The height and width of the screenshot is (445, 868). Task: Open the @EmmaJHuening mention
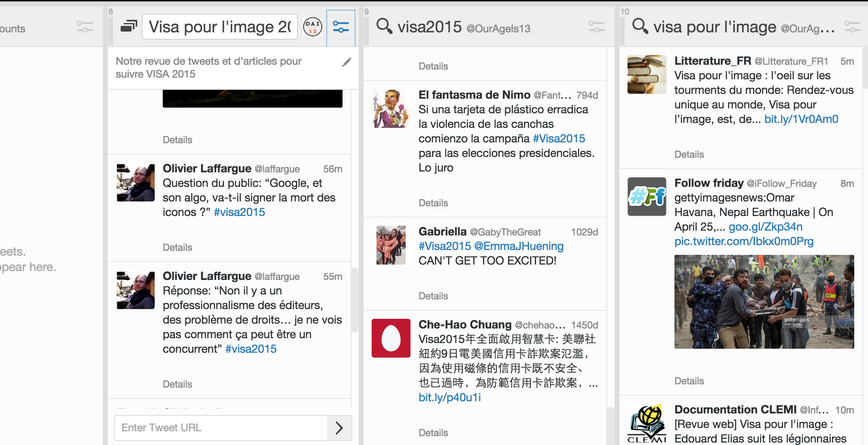(519, 246)
